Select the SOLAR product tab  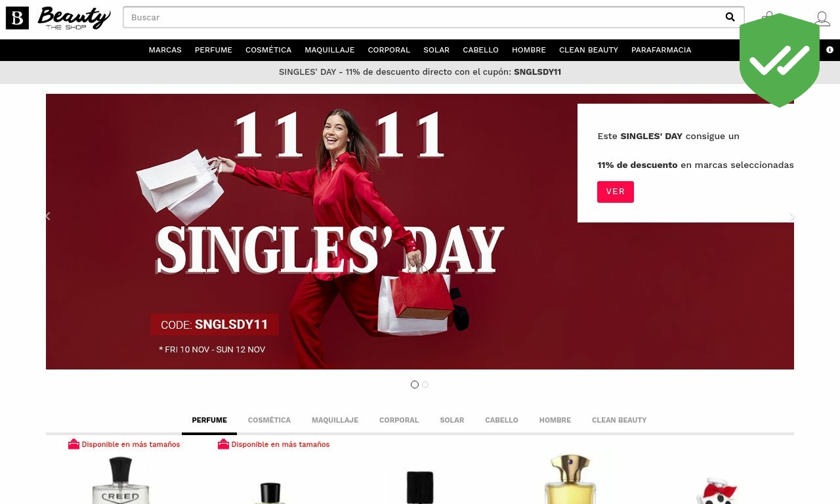(452, 420)
